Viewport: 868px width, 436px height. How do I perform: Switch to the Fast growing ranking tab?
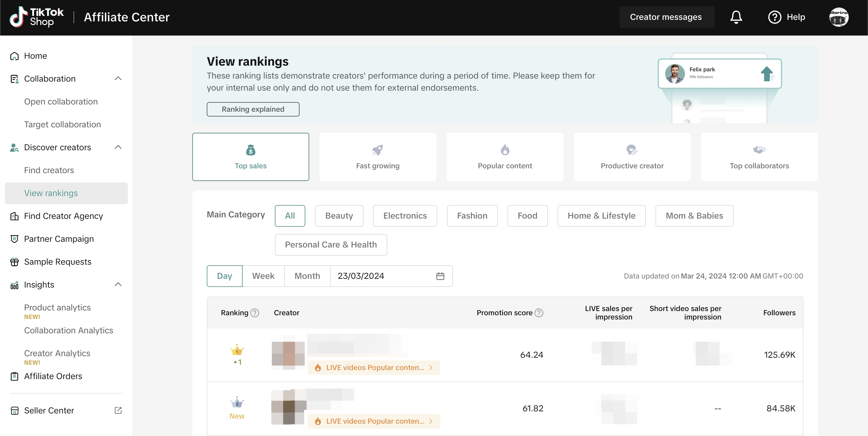tap(377, 157)
